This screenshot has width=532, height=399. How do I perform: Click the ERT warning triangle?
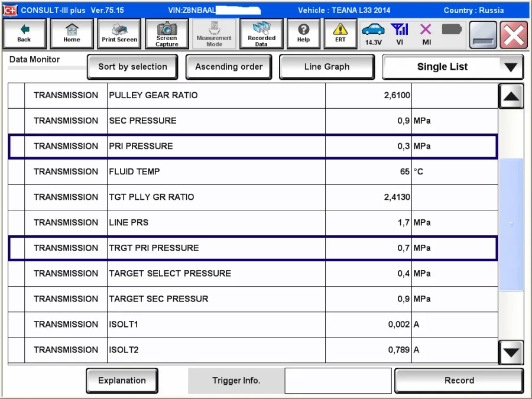340,34
